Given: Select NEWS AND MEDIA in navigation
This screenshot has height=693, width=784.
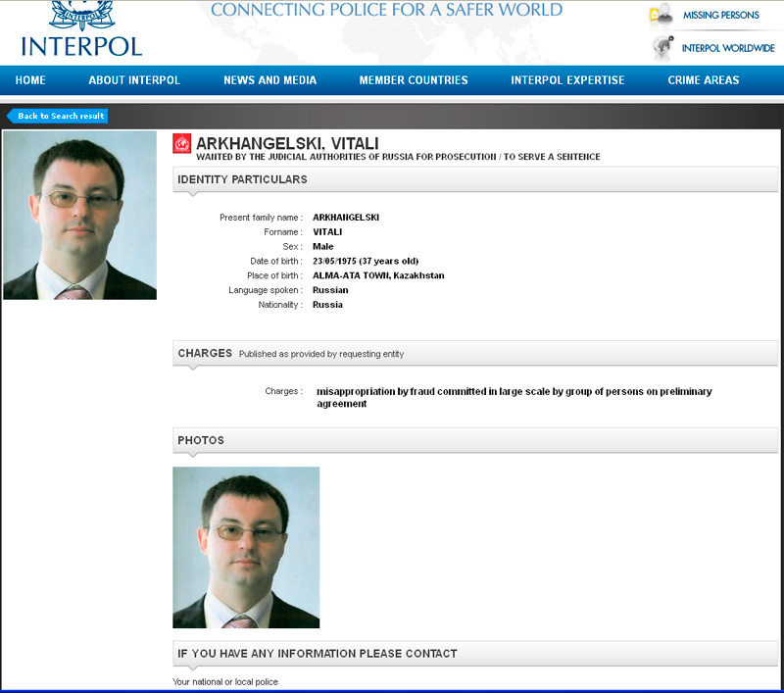Looking at the screenshot, I should click(x=270, y=80).
